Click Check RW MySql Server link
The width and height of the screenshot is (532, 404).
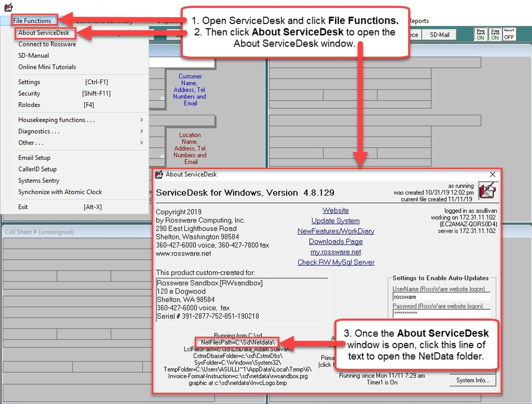pyautogui.click(x=336, y=262)
